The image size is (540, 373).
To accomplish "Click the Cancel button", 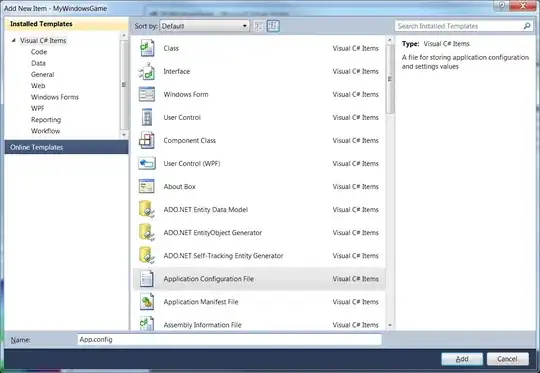I will click(508, 359).
